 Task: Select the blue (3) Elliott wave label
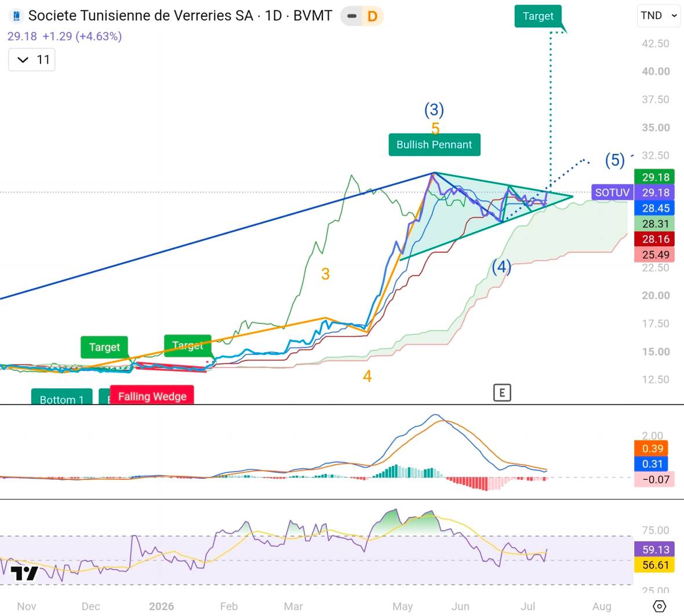434,110
